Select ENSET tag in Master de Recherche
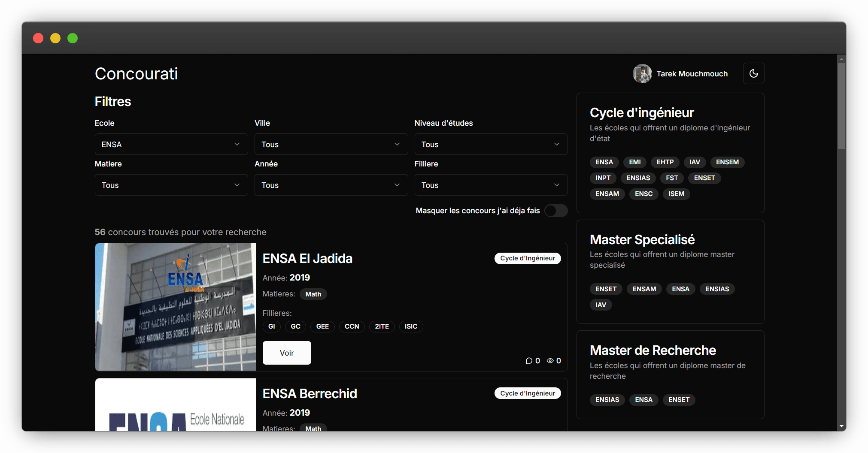Screen dimensions: 868x453 click(679, 400)
